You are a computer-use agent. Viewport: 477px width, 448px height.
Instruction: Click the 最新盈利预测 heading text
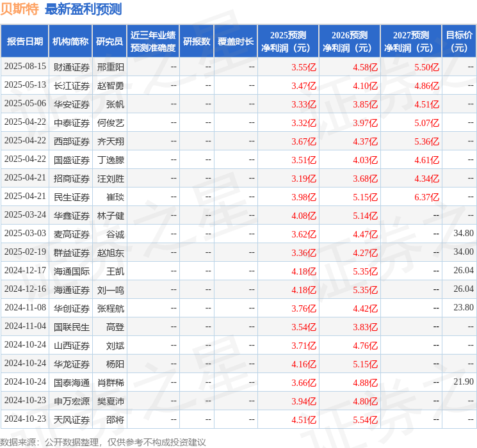[83, 10]
